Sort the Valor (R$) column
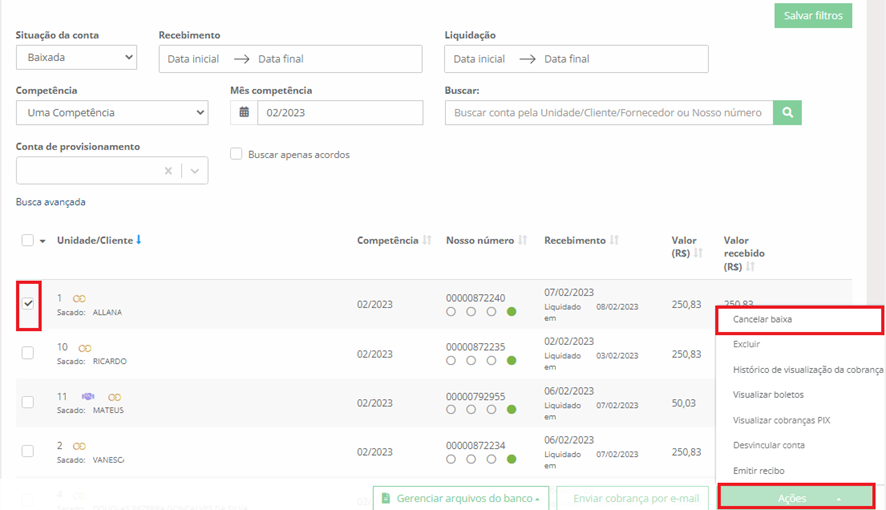The image size is (886, 510). tap(698, 253)
